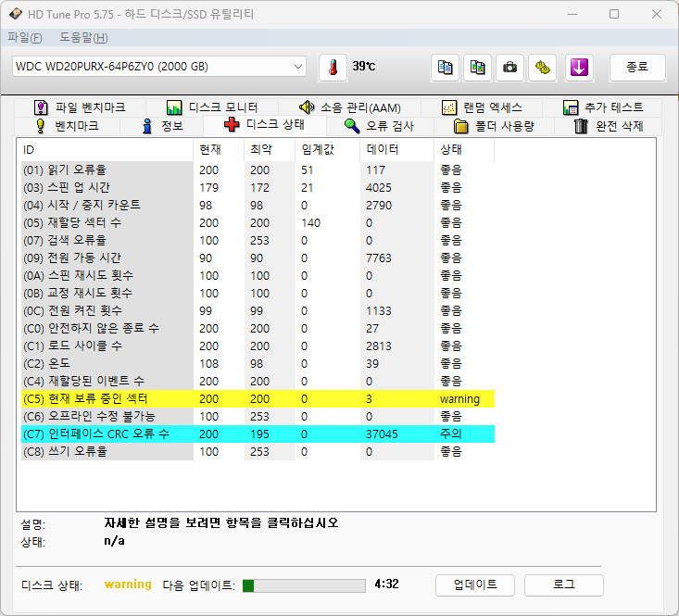Click the camera save screenshot icon
The image size is (679, 616).
[509, 68]
